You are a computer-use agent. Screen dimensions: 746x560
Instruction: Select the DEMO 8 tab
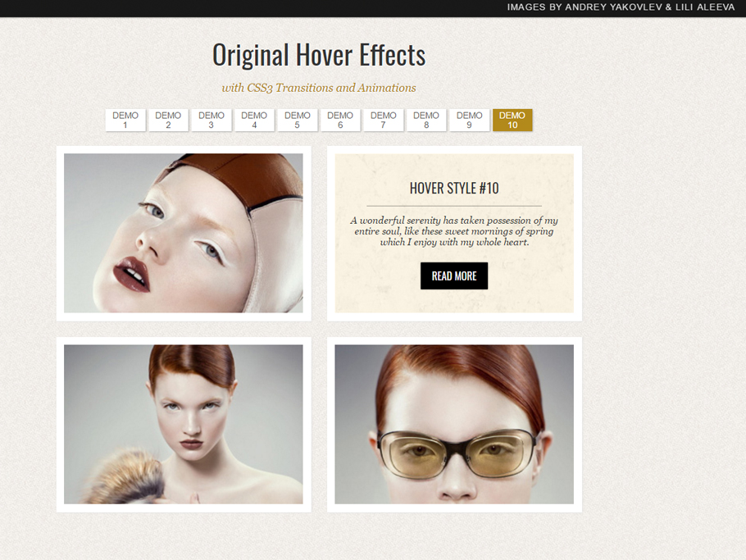click(426, 119)
